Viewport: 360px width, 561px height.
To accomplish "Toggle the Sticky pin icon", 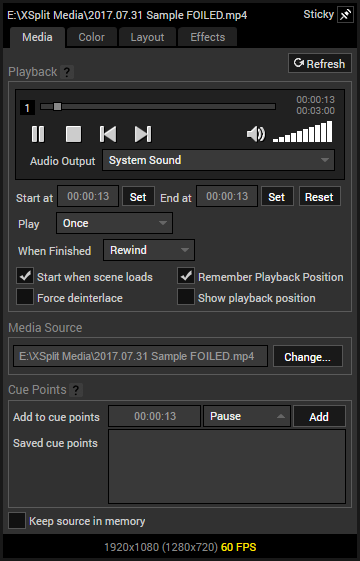I will (x=345, y=15).
